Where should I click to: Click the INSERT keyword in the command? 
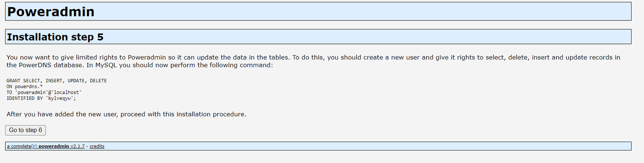point(55,81)
